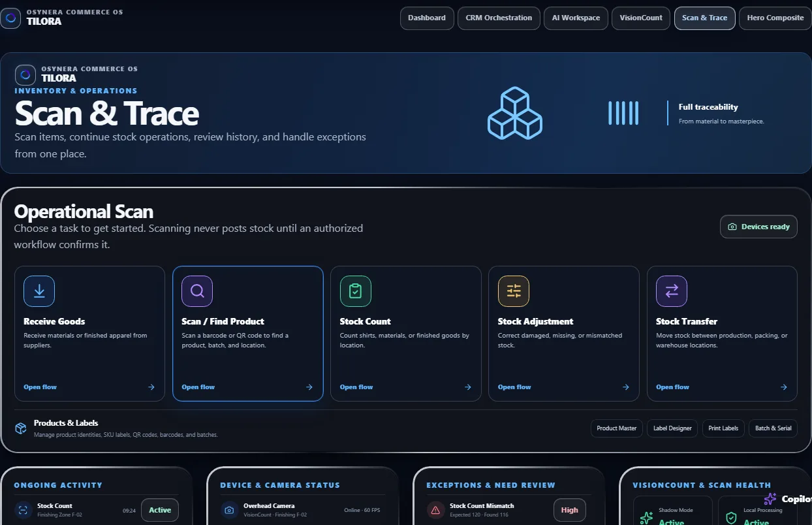Click the Stock Count scan icon in Ongoing Activity

pyautogui.click(x=23, y=510)
